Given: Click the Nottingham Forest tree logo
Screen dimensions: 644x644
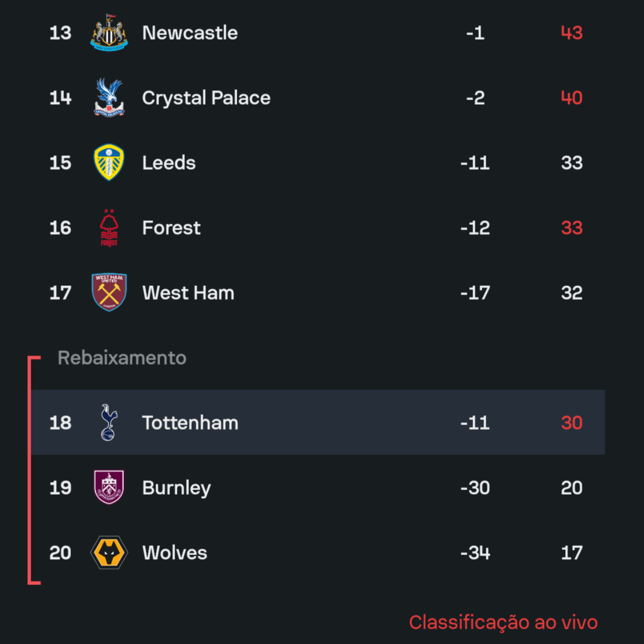Looking at the screenshot, I should point(109,228).
